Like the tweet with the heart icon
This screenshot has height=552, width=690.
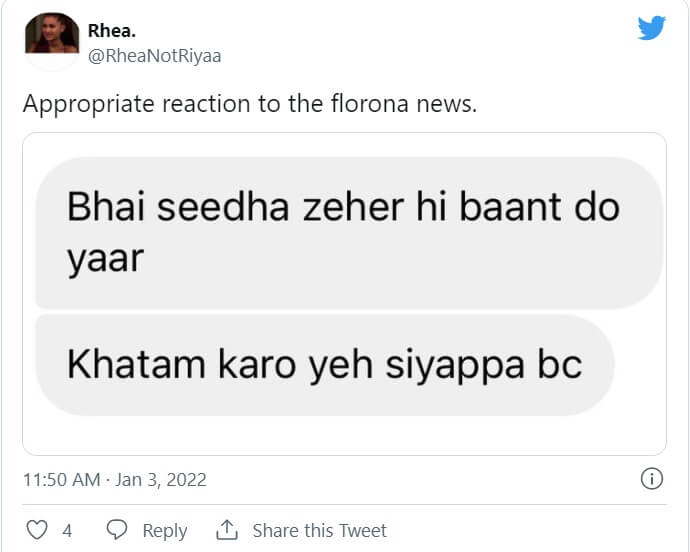pyautogui.click(x=36, y=530)
